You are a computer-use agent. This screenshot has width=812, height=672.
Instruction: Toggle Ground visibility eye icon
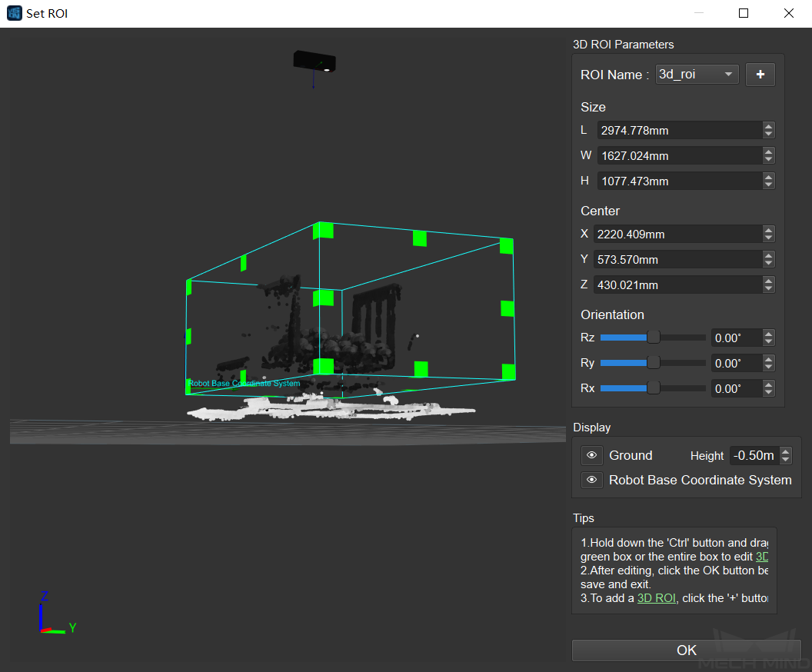click(x=591, y=455)
